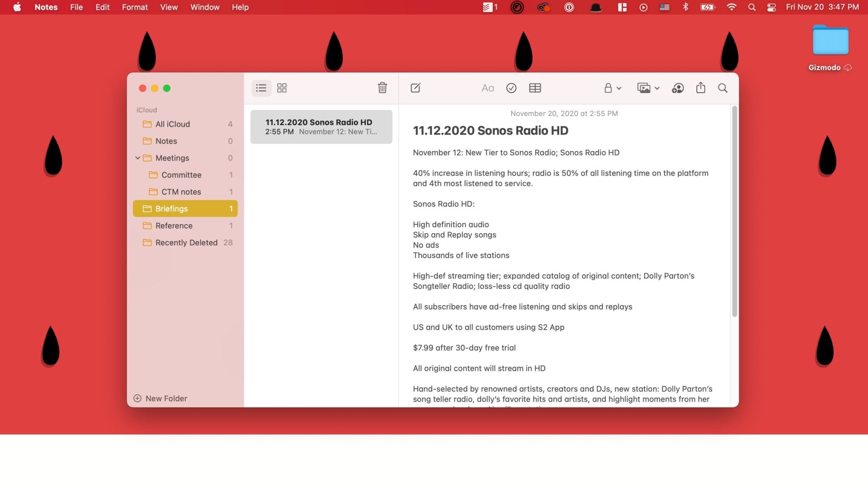Open text formatting with the Aa icon

(487, 88)
